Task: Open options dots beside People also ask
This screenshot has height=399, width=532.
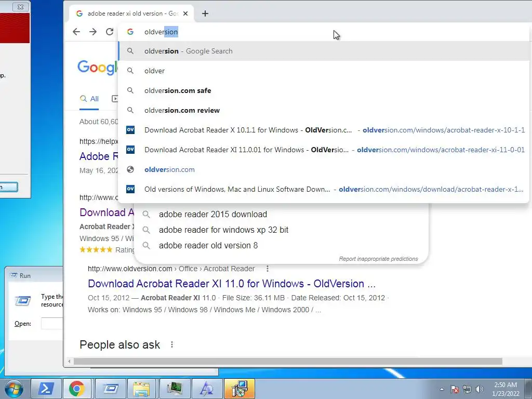Action: tap(172, 345)
